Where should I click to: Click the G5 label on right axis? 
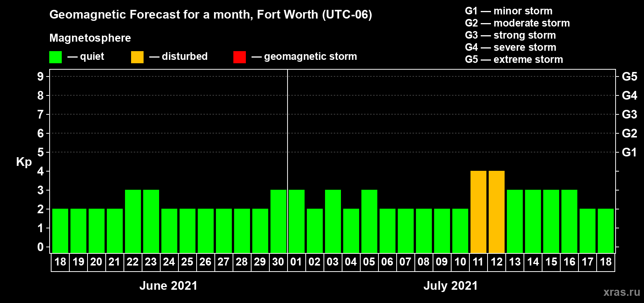pos(630,77)
